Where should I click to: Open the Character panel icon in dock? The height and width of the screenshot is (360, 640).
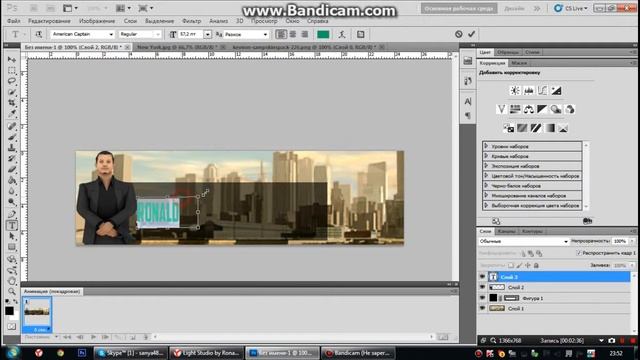468,101
